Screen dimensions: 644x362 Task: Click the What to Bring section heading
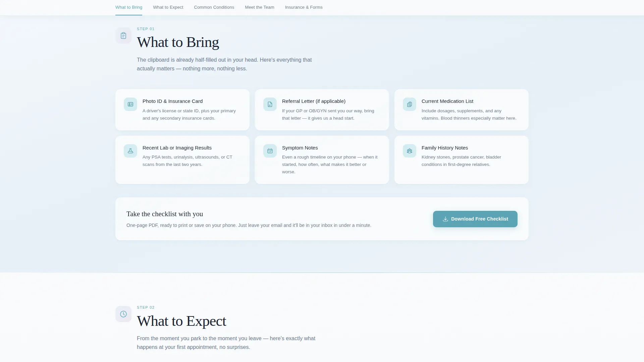(178, 42)
